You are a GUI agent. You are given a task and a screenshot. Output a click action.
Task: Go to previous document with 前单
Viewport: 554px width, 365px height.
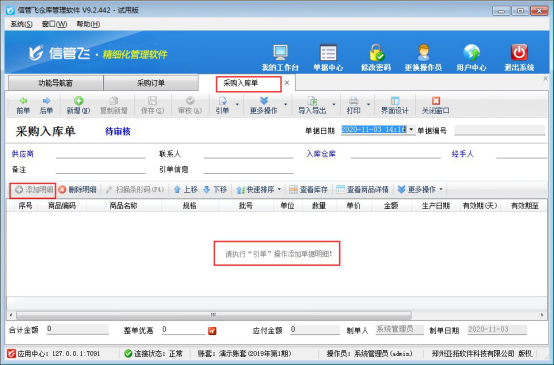tap(23, 105)
